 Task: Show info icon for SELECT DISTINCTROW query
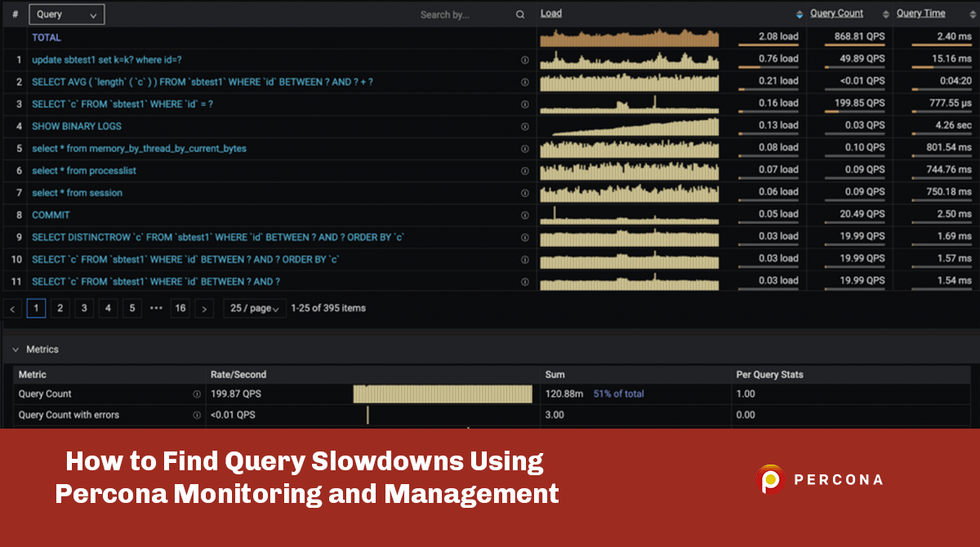pyautogui.click(x=524, y=237)
